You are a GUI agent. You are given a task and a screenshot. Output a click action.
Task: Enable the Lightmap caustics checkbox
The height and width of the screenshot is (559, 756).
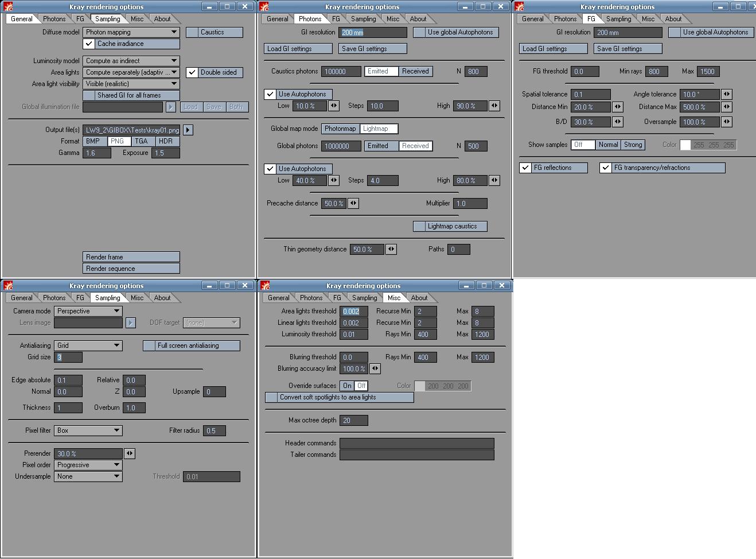coord(419,226)
